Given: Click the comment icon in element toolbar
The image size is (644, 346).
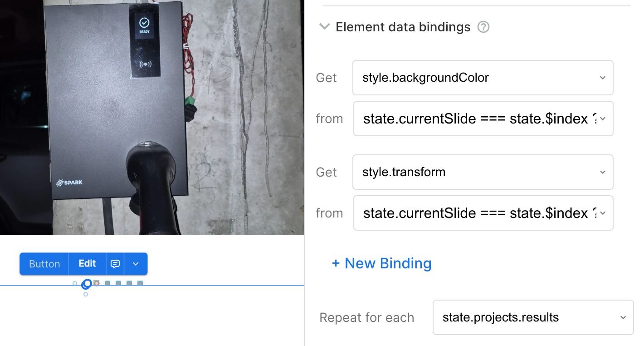Looking at the screenshot, I should click(x=115, y=264).
